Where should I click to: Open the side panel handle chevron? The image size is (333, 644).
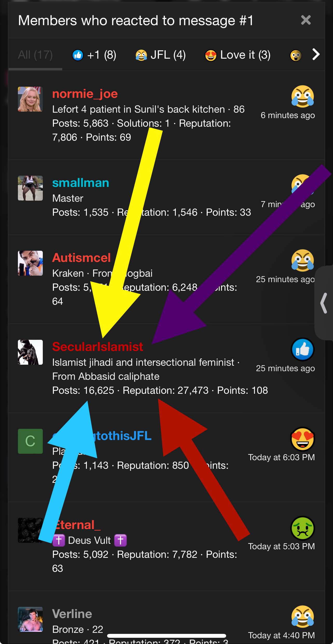click(324, 303)
